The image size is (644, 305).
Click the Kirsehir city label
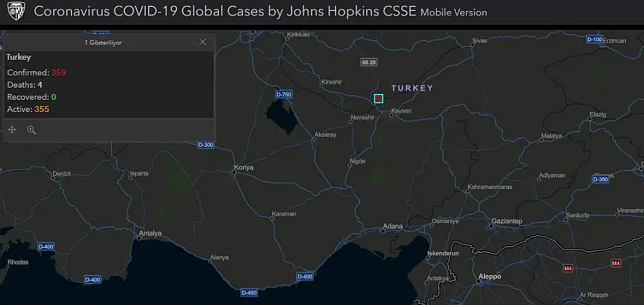pos(332,82)
